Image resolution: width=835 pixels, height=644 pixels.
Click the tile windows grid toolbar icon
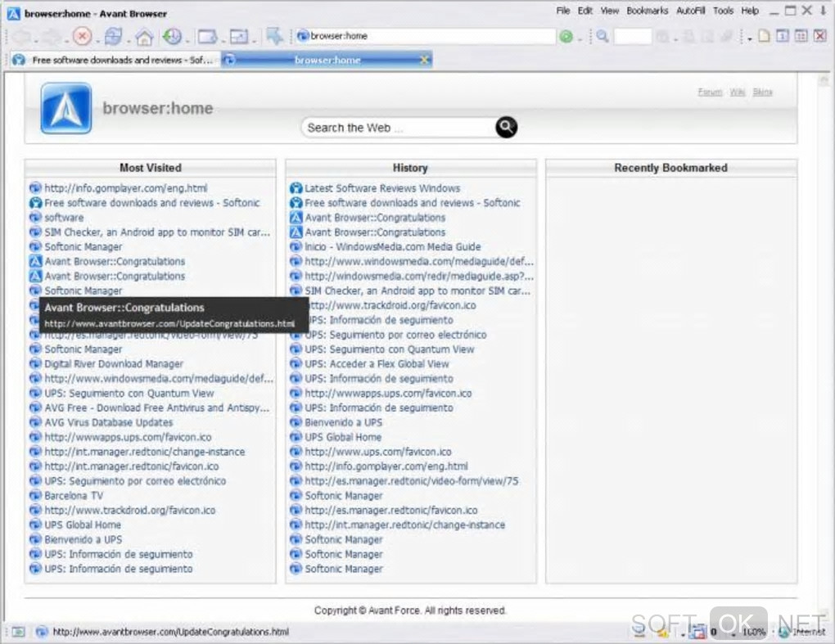(801, 36)
